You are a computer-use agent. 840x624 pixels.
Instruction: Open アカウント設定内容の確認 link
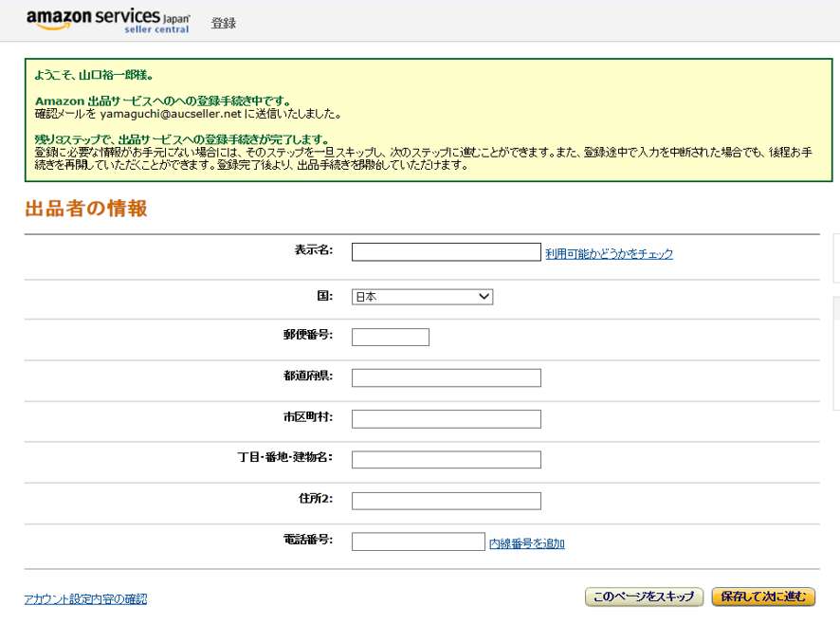[85, 599]
